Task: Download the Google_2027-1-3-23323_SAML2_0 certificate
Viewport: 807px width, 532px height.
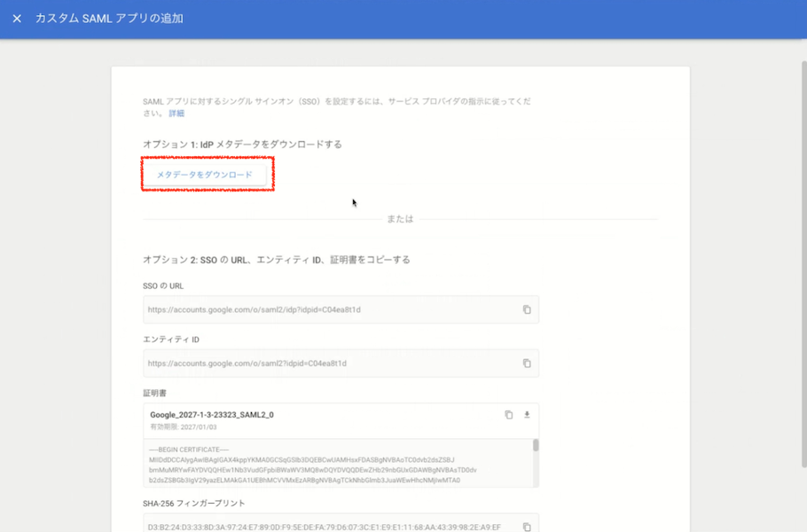Action: [x=526, y=414]
